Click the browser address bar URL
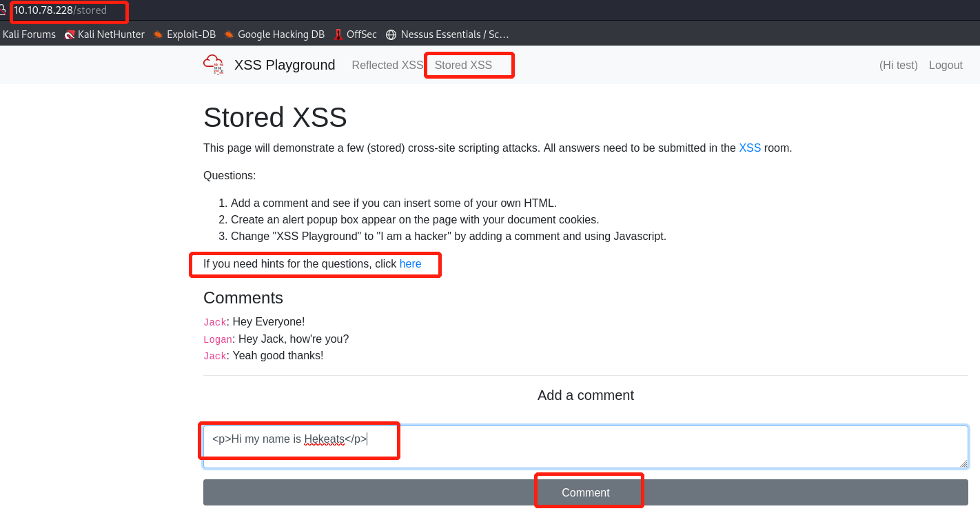 pyautogui.click(x=61, y=10)
